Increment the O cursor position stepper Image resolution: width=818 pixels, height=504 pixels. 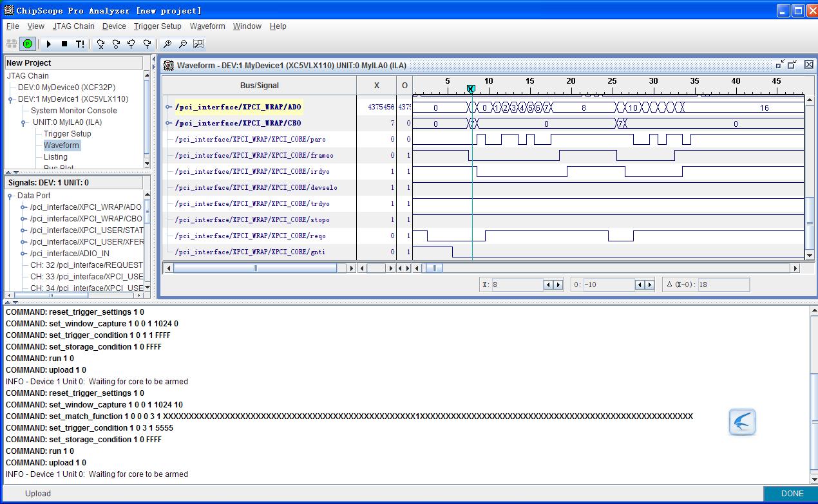649,285
